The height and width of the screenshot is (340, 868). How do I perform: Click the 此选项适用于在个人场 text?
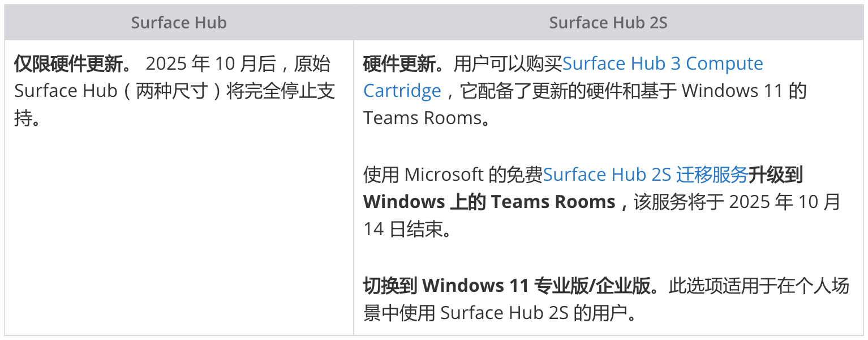point(759,286)
